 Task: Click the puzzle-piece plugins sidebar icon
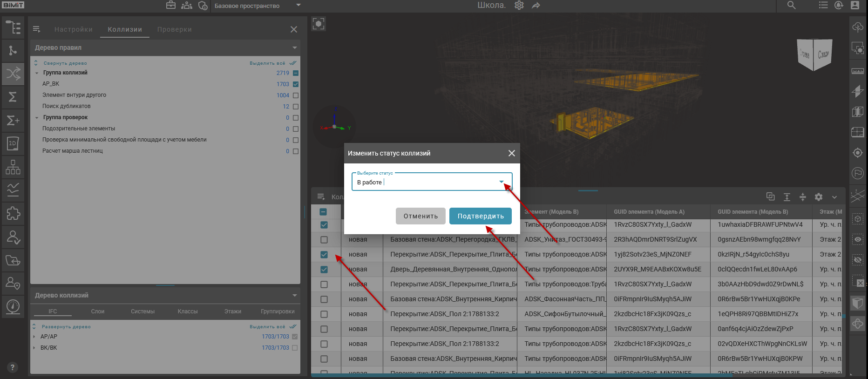click(x=13, y=213)
